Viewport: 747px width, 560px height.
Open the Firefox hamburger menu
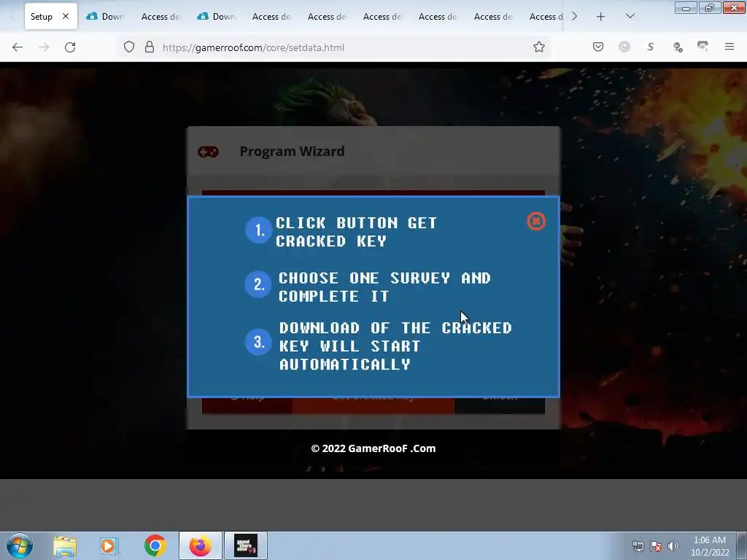coord(729,47)
